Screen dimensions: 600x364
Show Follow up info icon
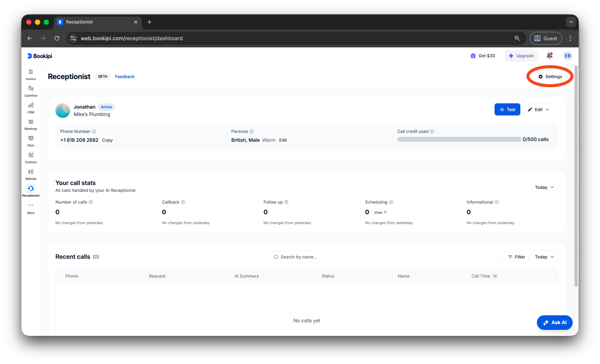(x=286, y=202)
